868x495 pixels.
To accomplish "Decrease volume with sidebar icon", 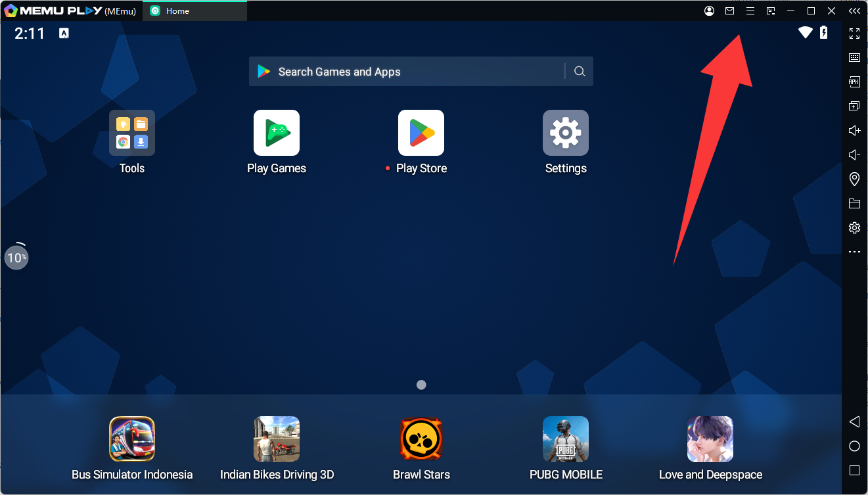I will tap(854, 155).
